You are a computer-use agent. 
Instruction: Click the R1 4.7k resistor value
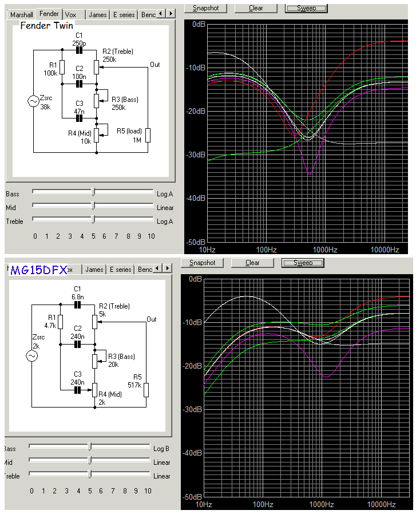(x=50, y=326)
